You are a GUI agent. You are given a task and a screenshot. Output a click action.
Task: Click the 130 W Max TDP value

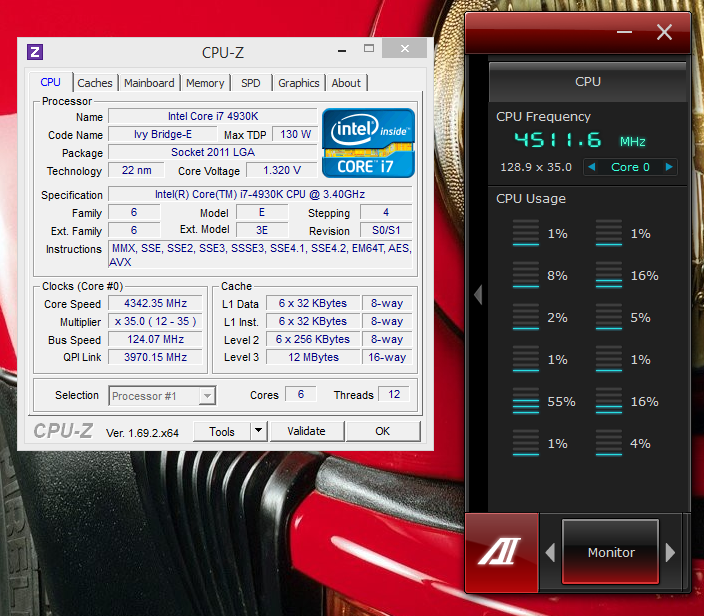coord(295,134)
